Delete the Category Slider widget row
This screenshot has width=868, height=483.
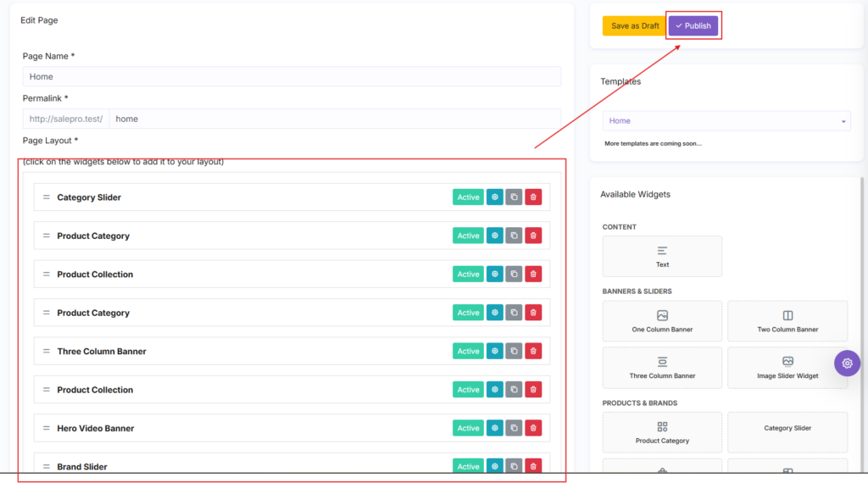(533, 197)
